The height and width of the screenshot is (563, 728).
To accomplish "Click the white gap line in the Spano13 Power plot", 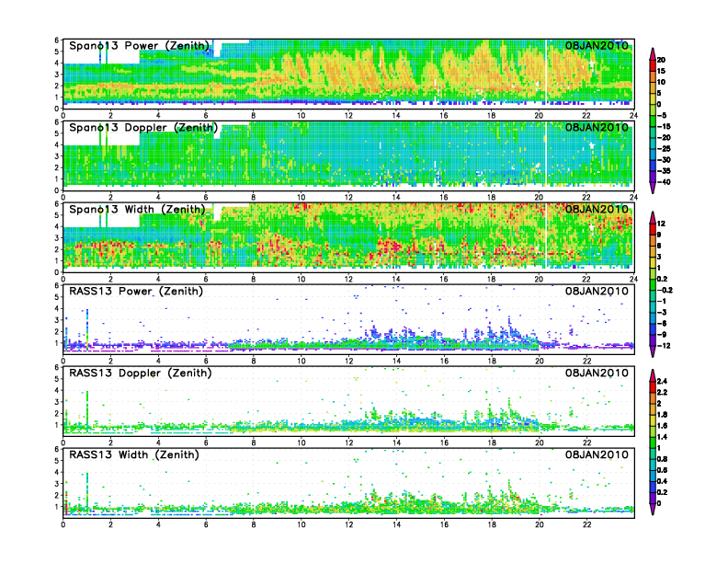I will [546, 75].
